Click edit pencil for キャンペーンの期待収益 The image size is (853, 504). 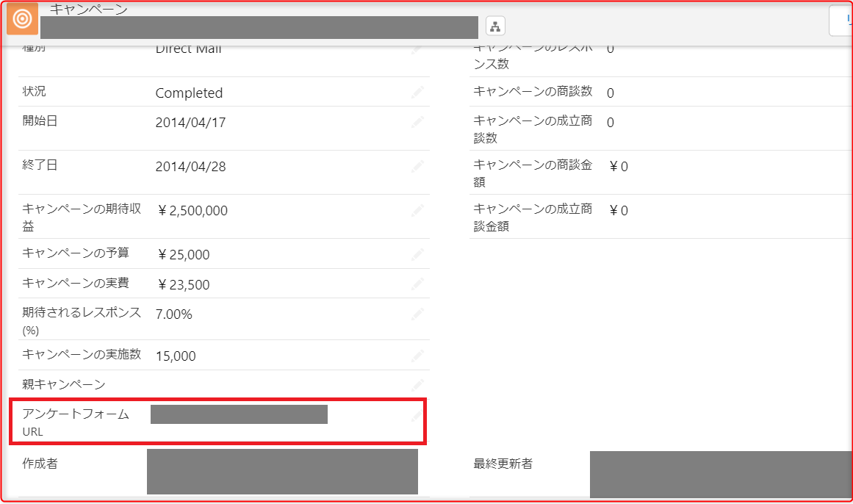coord(417,210)
